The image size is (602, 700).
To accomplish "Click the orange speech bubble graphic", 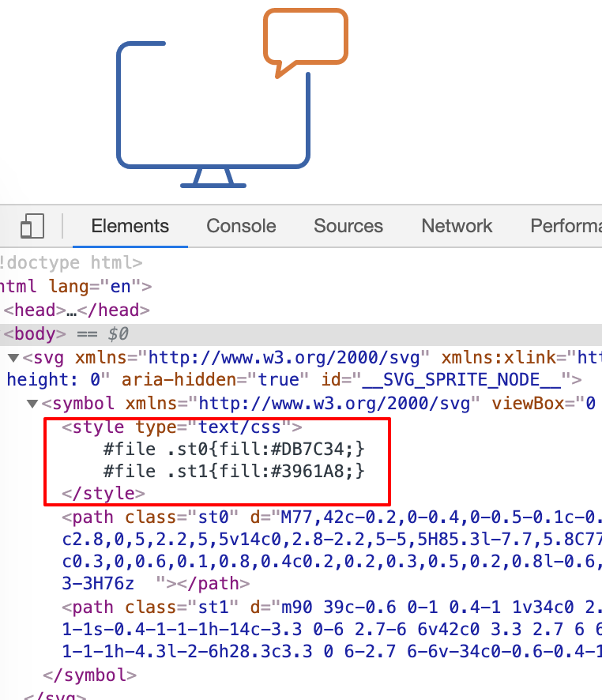I will [x=305, y=42].
